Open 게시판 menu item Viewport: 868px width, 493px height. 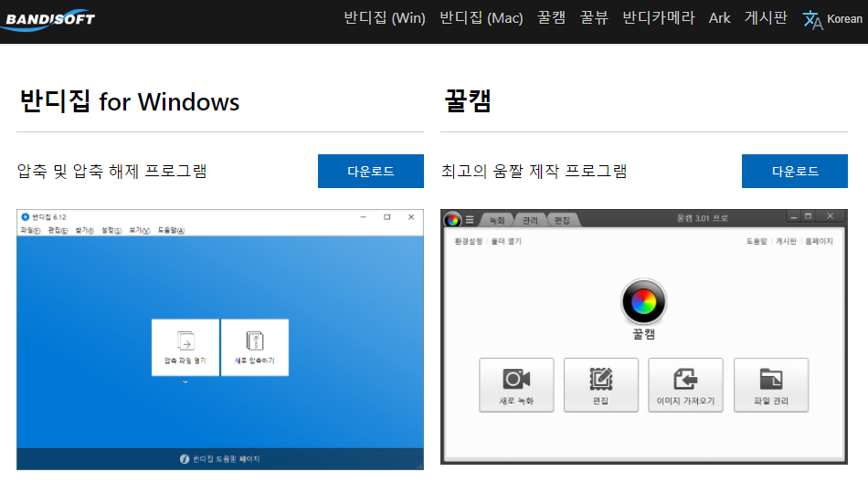click(766, 17)
